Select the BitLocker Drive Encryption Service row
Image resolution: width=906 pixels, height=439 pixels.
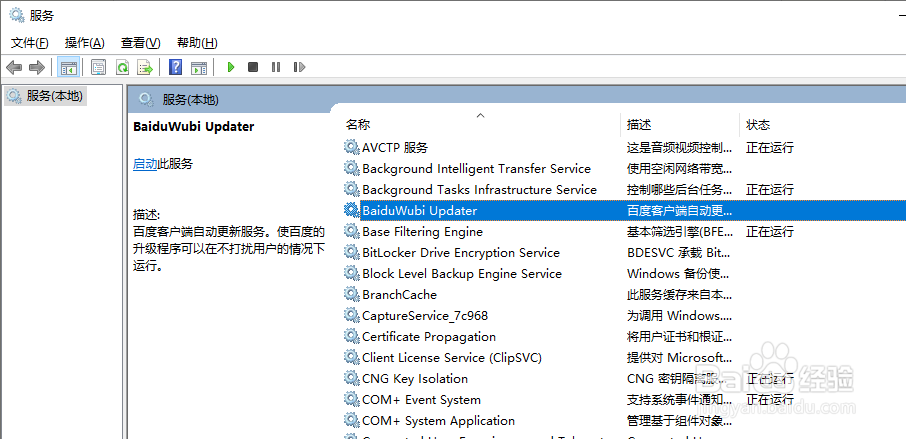point(460,253)
